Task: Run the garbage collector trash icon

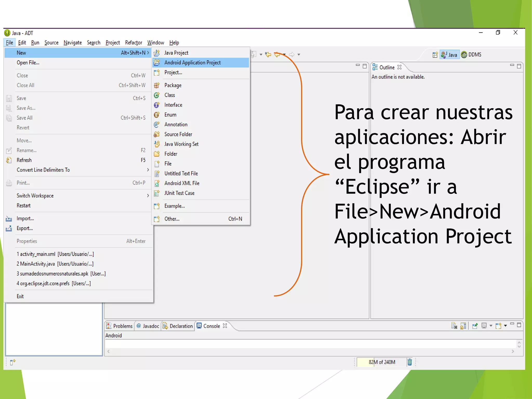Action: 410,362
